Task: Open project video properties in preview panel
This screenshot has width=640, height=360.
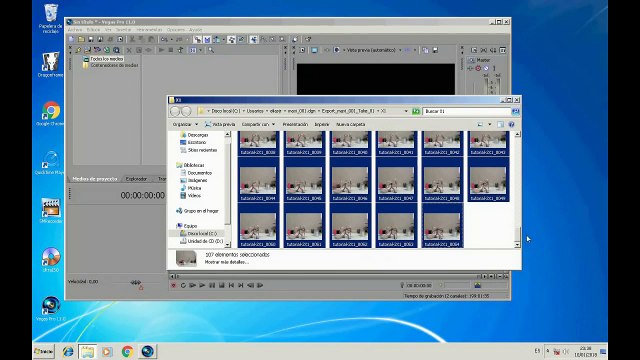Action: pos(302,50)
